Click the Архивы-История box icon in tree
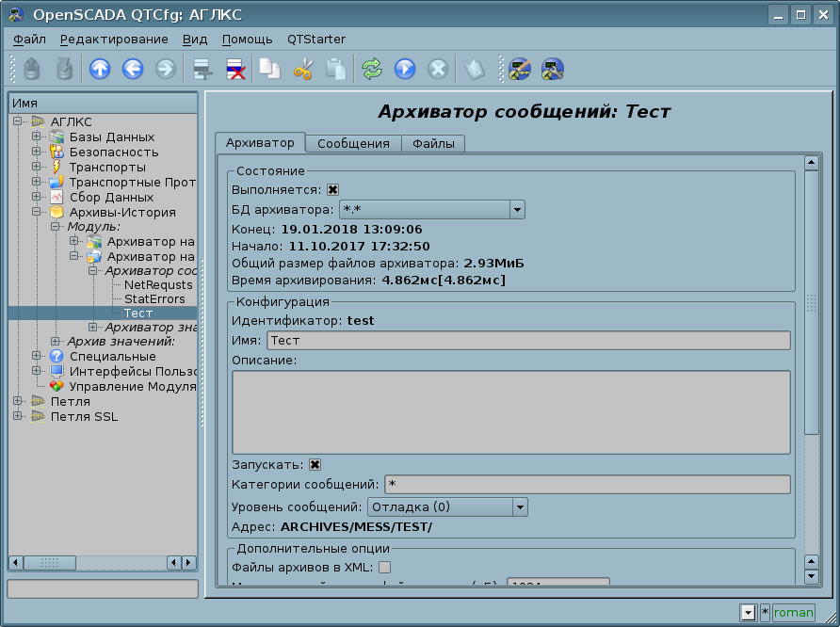 [x=57, y=212]
